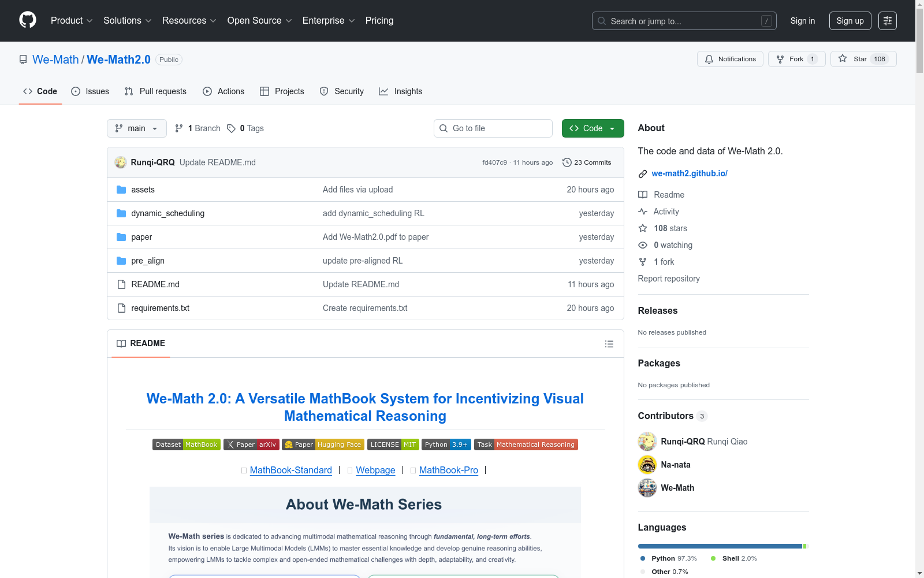Click the Dataset MathBook badge
The width and height of the screenshot is (924, 578).
(187, 444)
